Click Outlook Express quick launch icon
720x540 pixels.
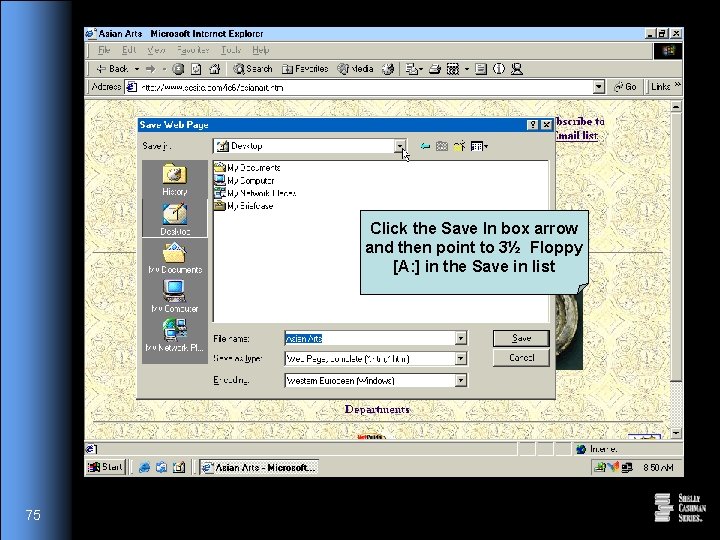pos(161,467)
